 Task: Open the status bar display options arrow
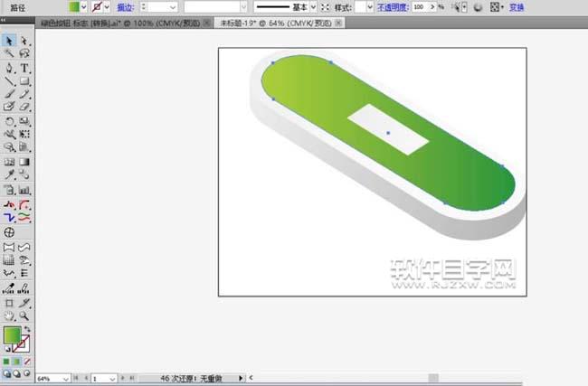[x=241, y=378]
